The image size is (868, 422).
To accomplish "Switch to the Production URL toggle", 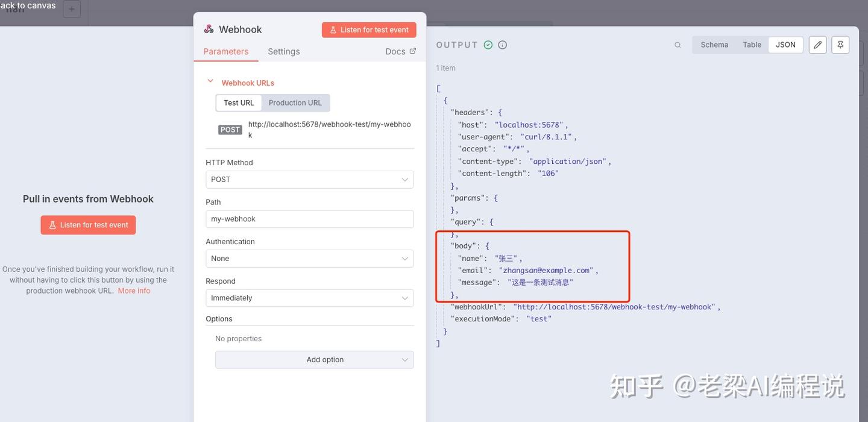I will coord(295,102).
